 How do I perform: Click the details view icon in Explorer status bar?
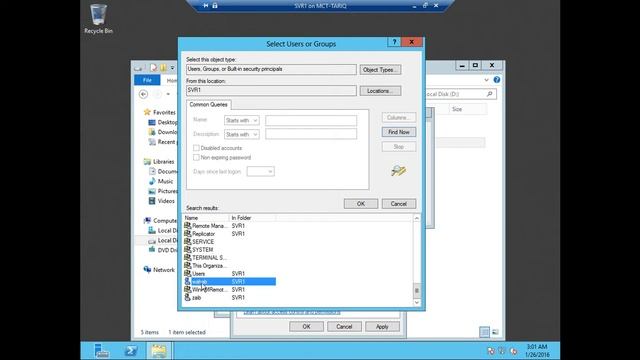tap(484, 332)
